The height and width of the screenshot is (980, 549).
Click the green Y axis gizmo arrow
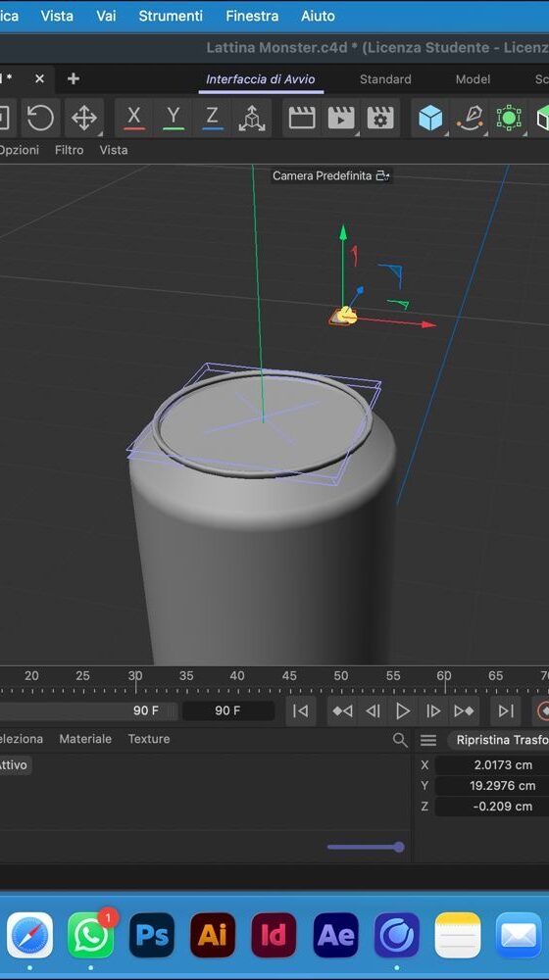343,232
